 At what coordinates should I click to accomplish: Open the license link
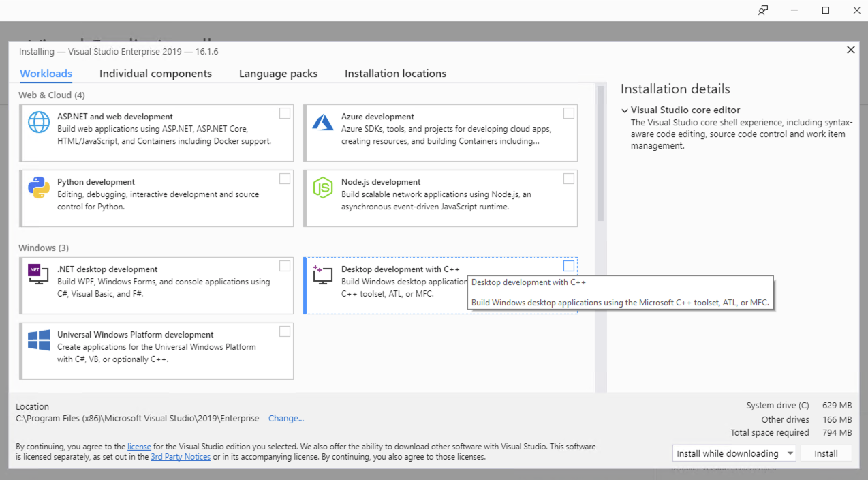[x=139, y=447]
